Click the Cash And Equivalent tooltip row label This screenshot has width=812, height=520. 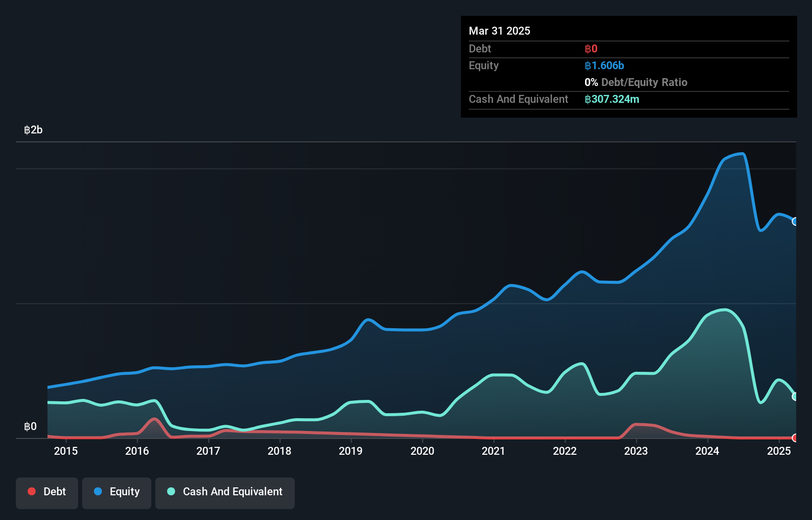[x=518, y=99]
